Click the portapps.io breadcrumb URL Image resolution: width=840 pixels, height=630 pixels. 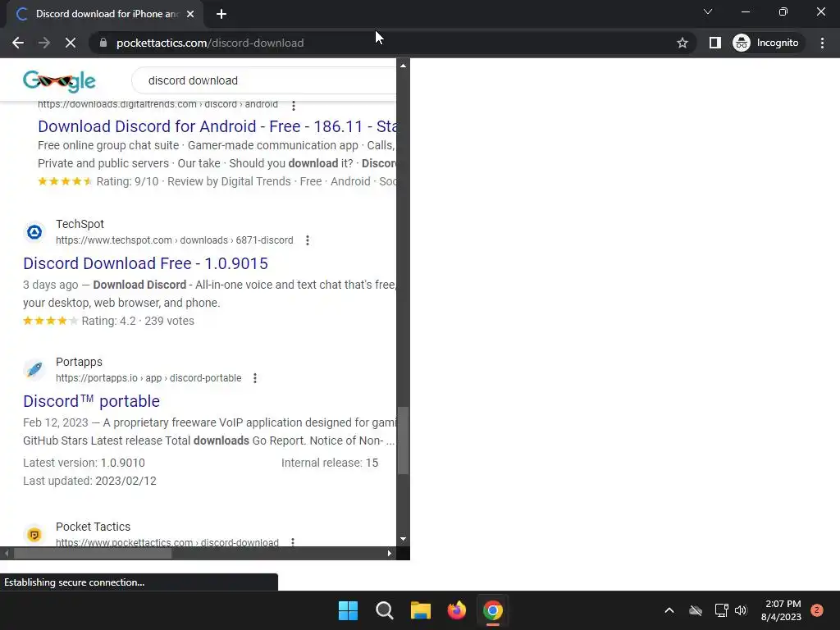[148, 378]
